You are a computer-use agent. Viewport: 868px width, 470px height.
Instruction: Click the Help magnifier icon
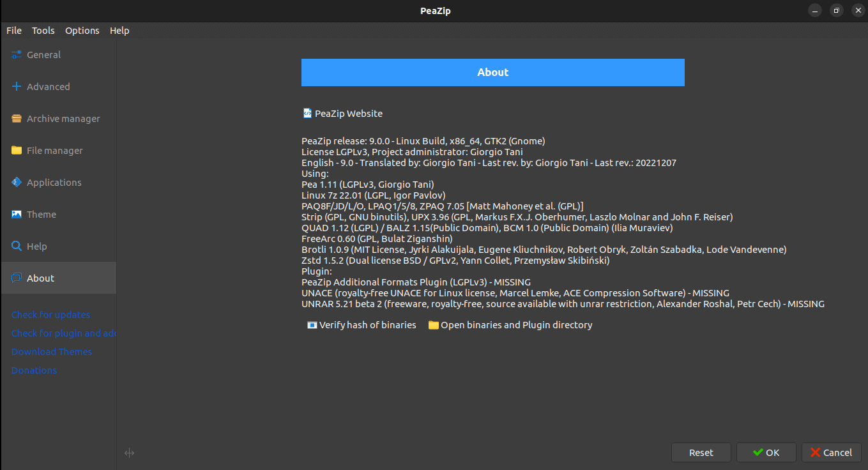(x=17, y=246)
